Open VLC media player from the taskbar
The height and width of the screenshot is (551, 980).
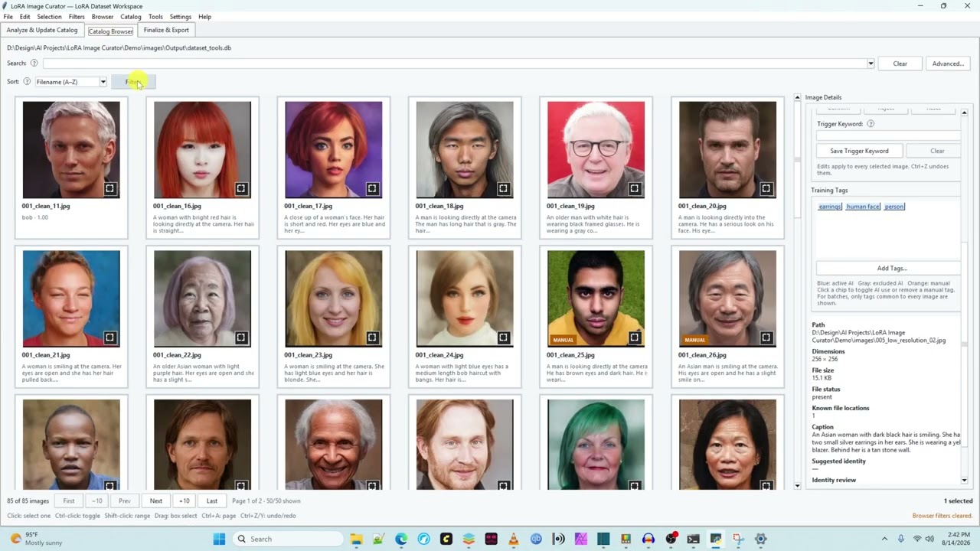pos(514,539)
